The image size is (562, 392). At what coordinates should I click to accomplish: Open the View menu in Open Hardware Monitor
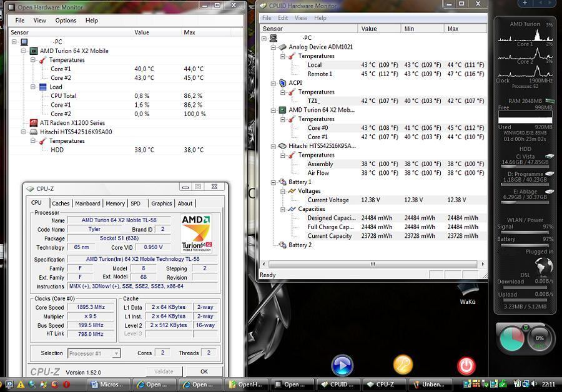point(39,21)
